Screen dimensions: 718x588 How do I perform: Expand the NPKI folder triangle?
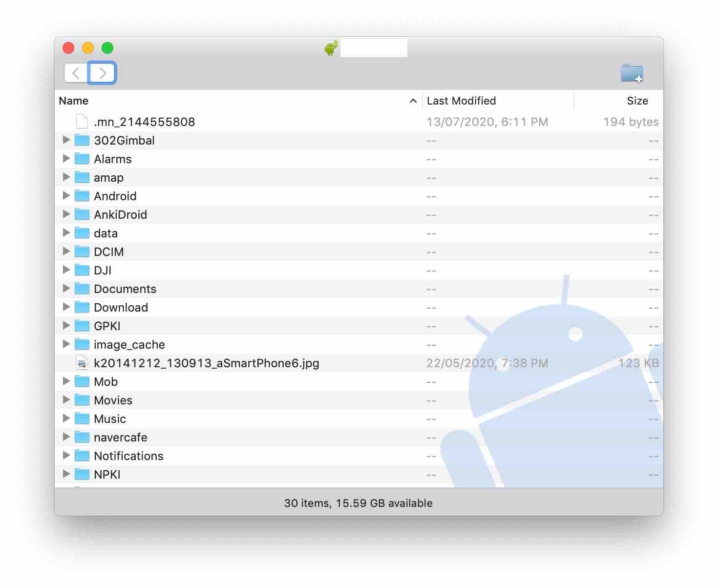[x=66, y=474]
